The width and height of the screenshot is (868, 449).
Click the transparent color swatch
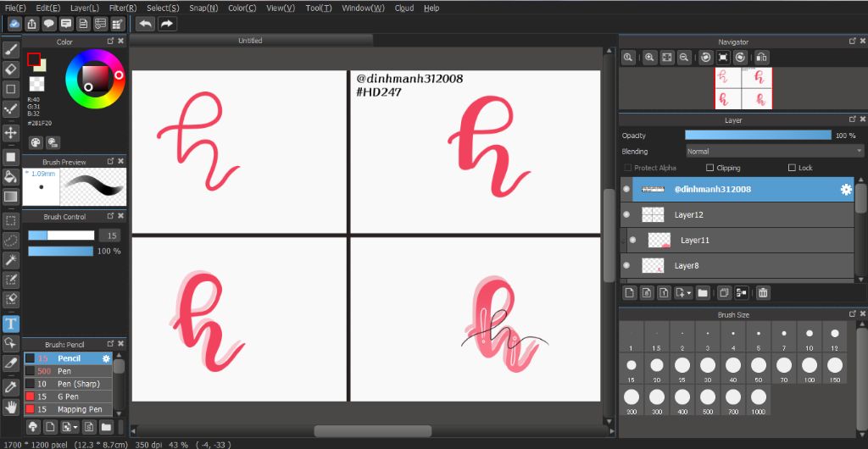pos(36,84)
